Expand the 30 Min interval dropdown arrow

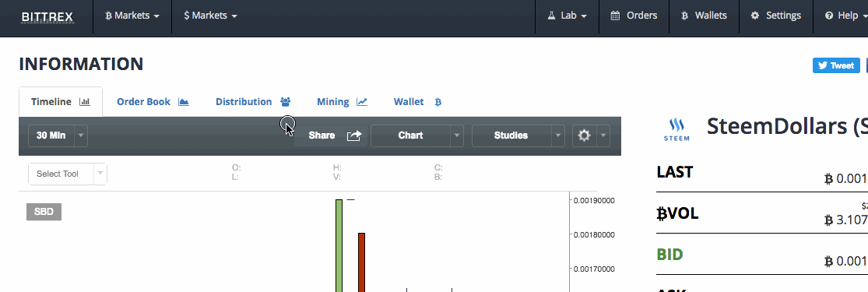click(81, 135)
